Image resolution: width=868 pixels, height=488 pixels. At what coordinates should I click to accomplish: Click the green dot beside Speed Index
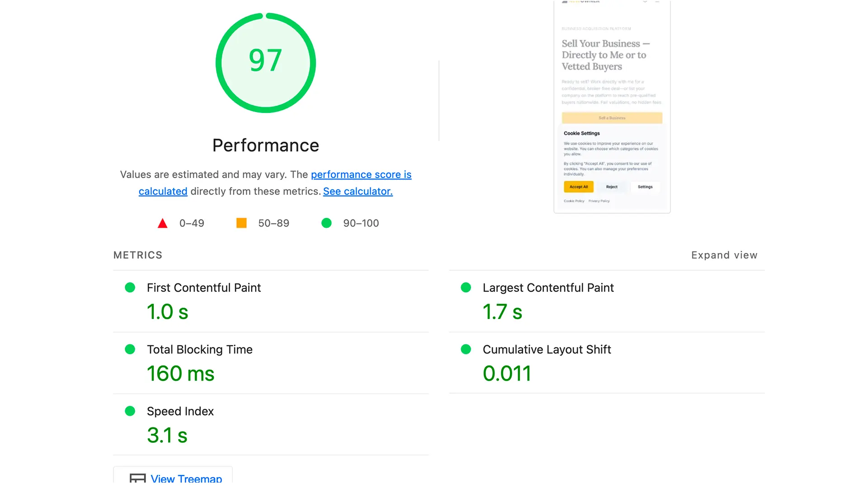coord(130,411)
